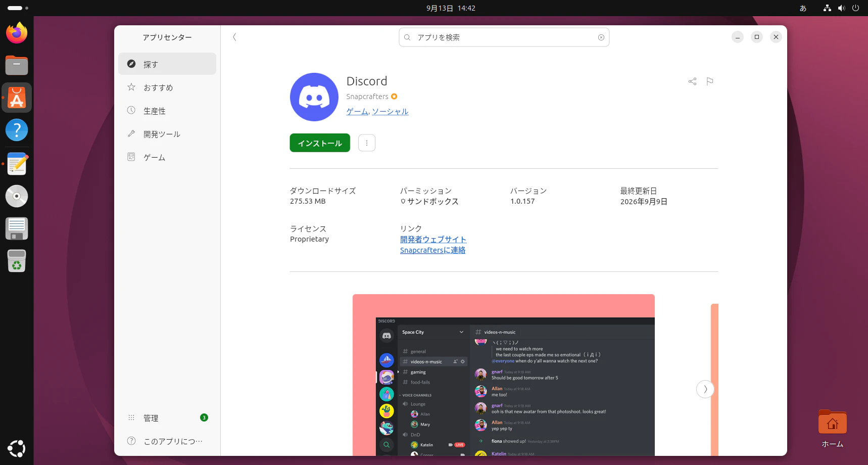Viewport: 868px width, 465px height.
Task: Open 管理 in the sidebar
Action: tap(167, 417)
